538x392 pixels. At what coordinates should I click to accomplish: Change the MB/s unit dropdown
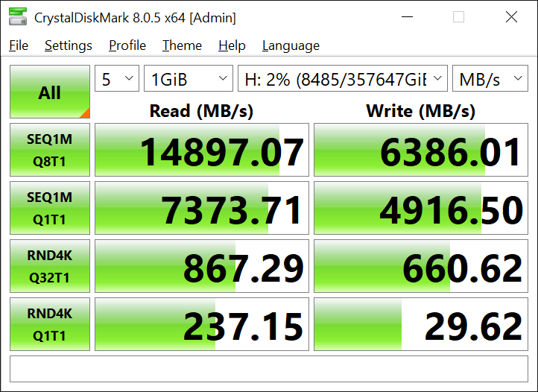[x=490, y=79]
